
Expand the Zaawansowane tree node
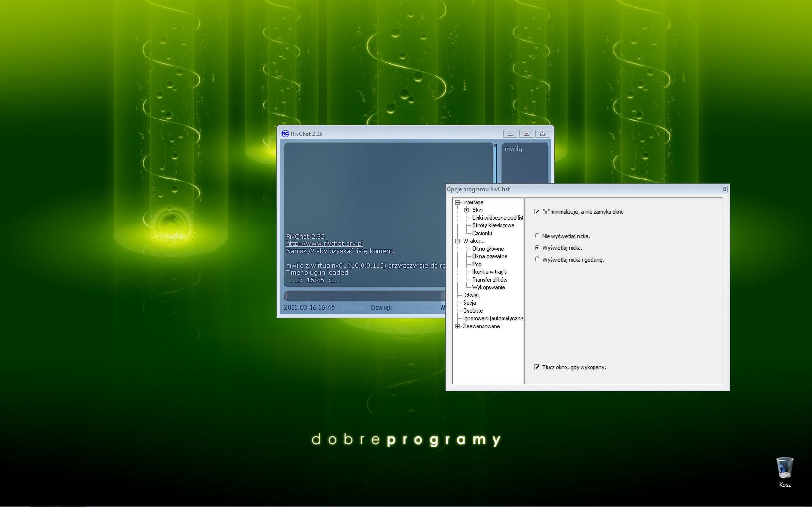coord(457,326)
